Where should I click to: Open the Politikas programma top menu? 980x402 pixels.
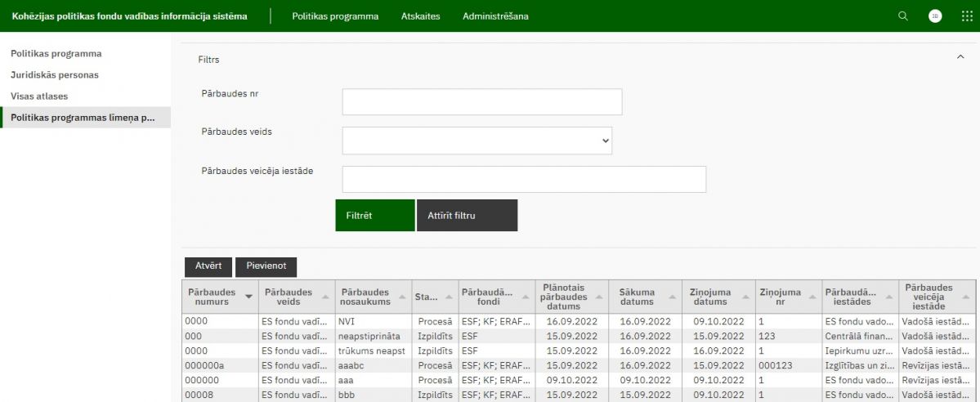[335, 16]
